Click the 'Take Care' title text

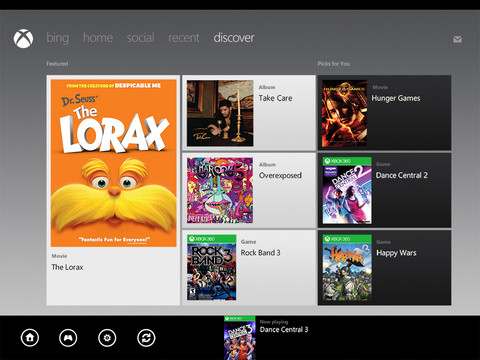[275, 98]
